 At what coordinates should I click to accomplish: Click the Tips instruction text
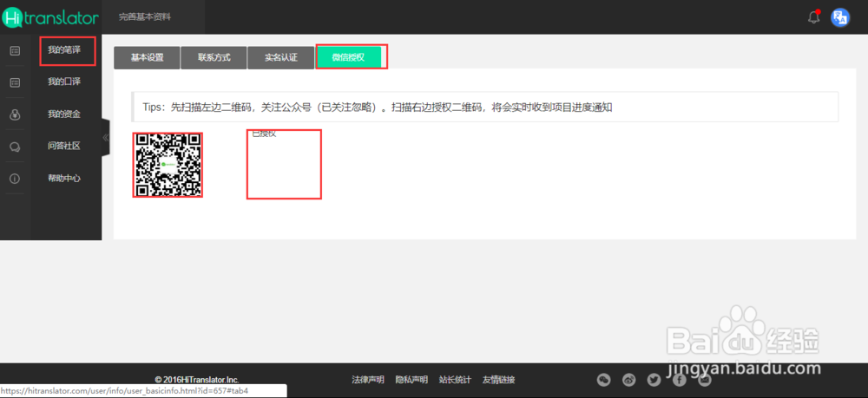tap(377, 108)
